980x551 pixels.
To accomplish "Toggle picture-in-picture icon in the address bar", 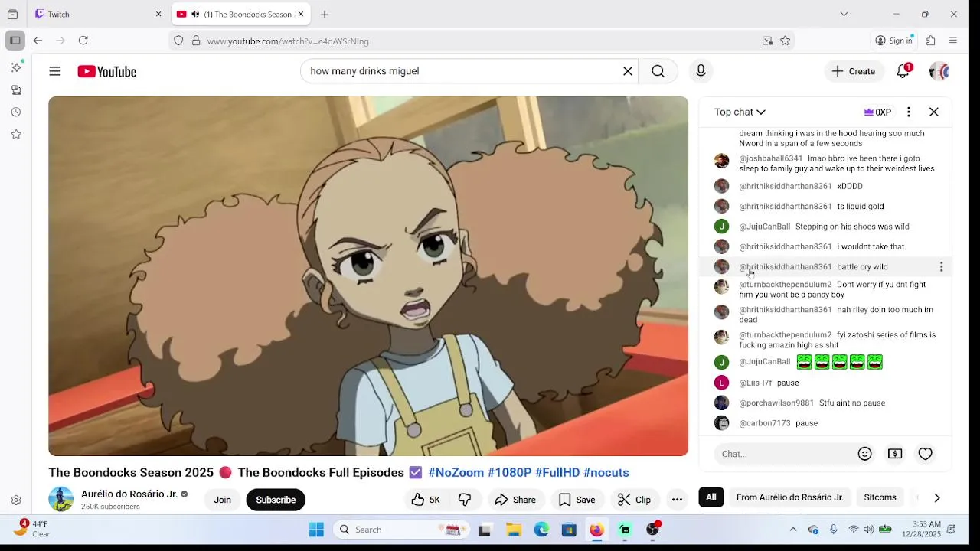I will pos(767,41).
